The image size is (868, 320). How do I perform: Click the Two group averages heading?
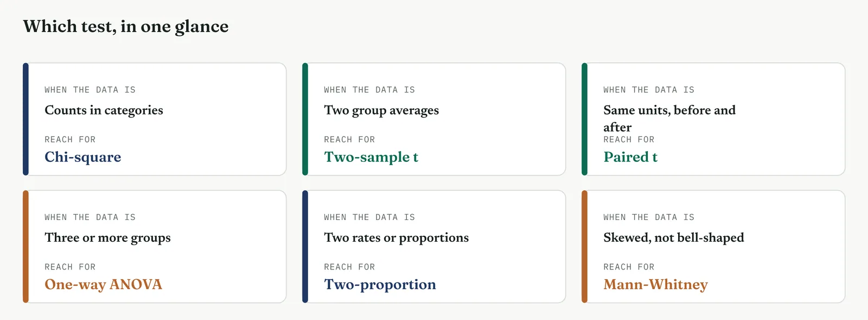(381, 110)
